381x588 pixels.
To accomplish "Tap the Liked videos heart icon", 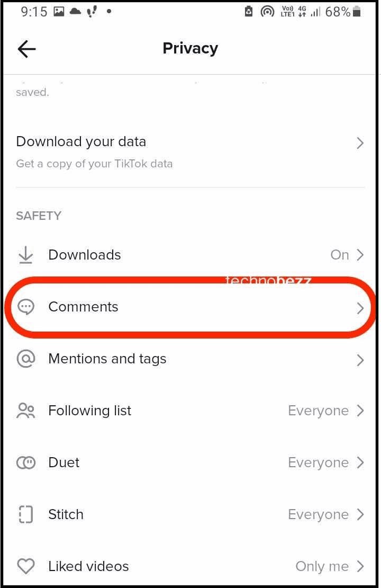I will (x=25, y=566).
